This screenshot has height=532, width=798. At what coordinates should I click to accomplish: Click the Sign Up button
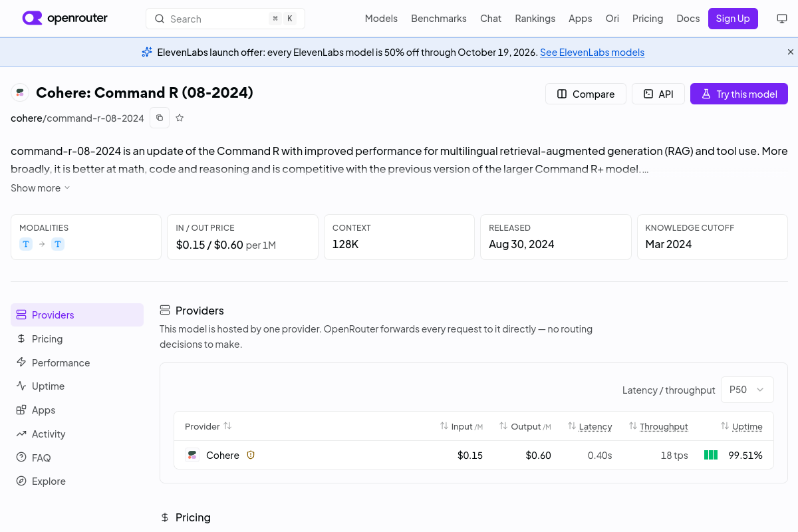[733, 19]
